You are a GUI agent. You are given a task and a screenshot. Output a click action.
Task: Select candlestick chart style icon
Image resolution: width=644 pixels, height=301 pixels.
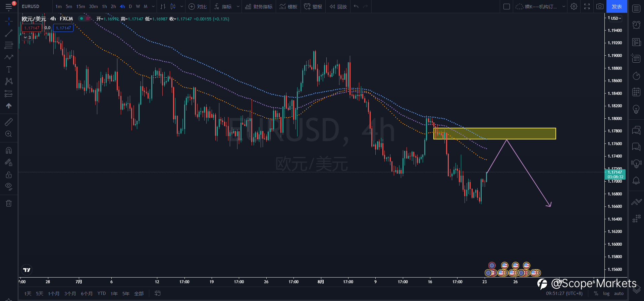(173, 6)
